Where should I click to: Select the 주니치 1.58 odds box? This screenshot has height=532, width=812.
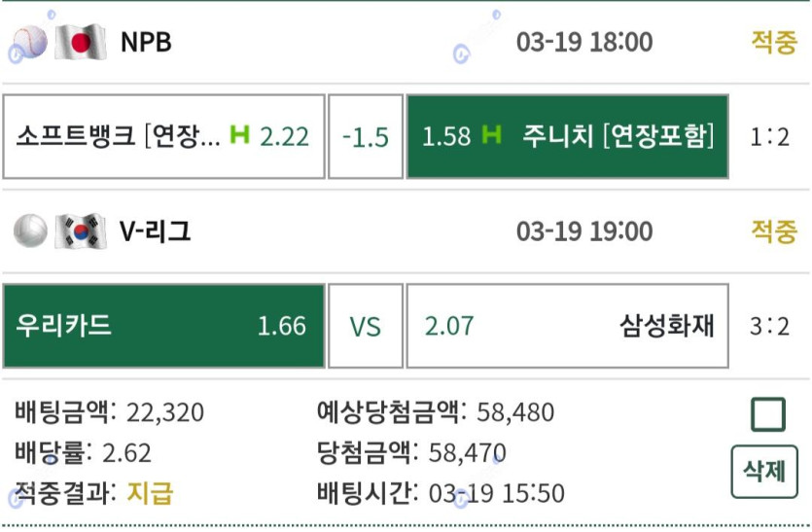pos(566,136)
